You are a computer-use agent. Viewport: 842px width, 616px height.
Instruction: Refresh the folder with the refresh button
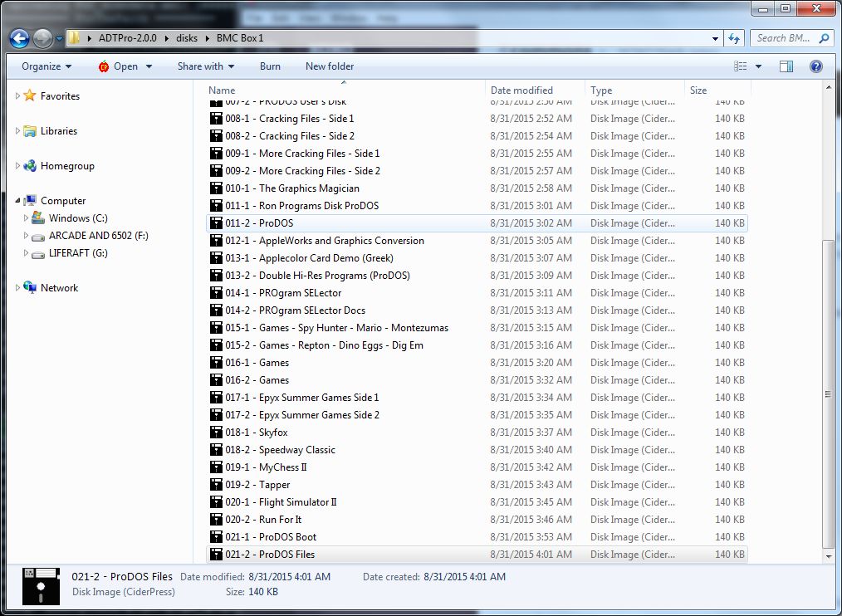click(734, 38)
